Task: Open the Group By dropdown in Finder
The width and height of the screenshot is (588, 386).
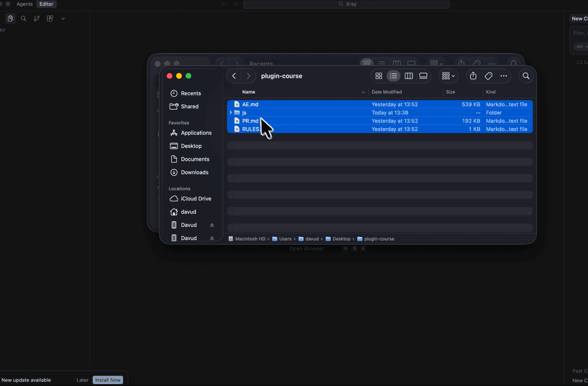Action: (448, 76)
